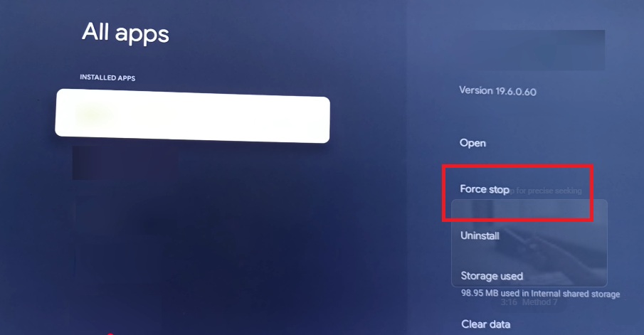644x335 pixels.
Task: Click the translucent video preview thumbnail overlay
Action: [529, 243]
